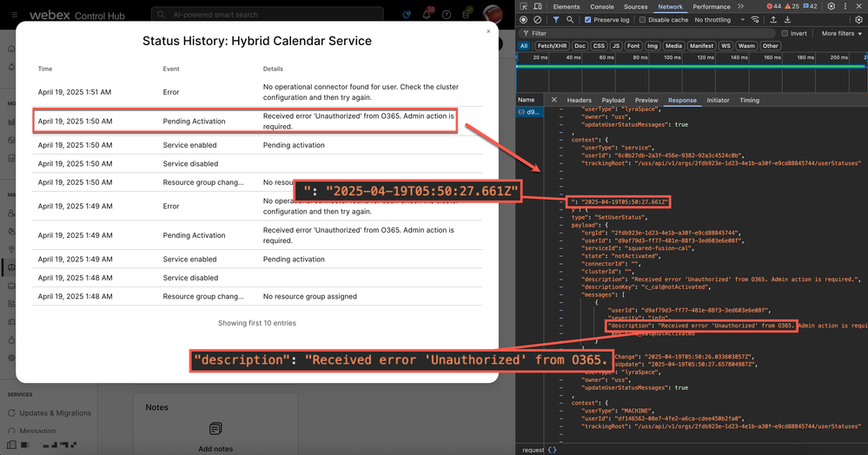Click the Updates & Migrations refresh icon

point(11,413)
